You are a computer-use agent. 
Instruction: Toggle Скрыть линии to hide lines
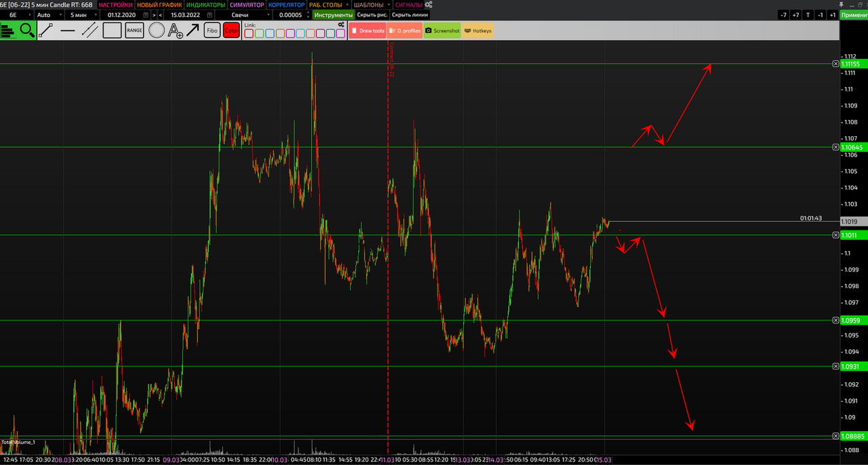tap(410, 15)
